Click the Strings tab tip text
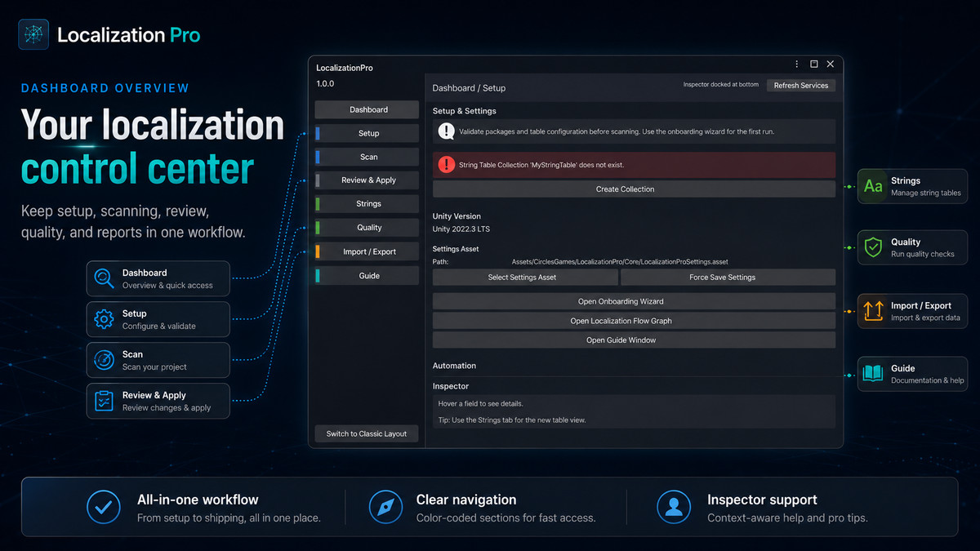 tap(511, 420)
